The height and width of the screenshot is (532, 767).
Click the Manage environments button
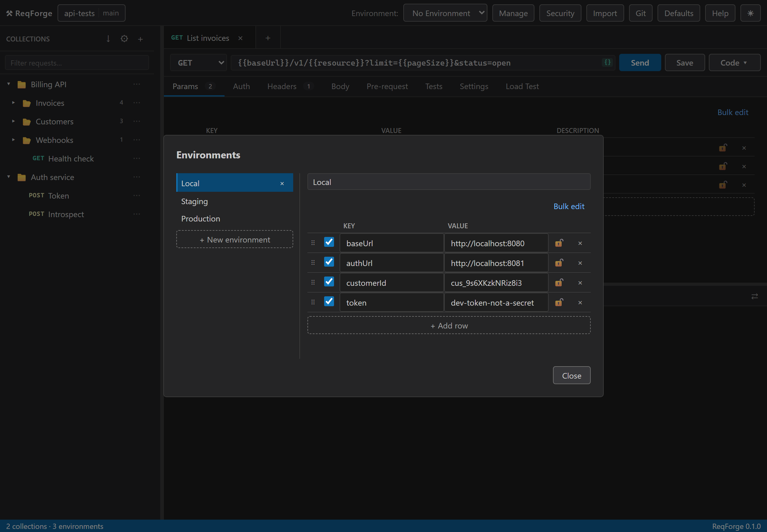pos(513,13)
